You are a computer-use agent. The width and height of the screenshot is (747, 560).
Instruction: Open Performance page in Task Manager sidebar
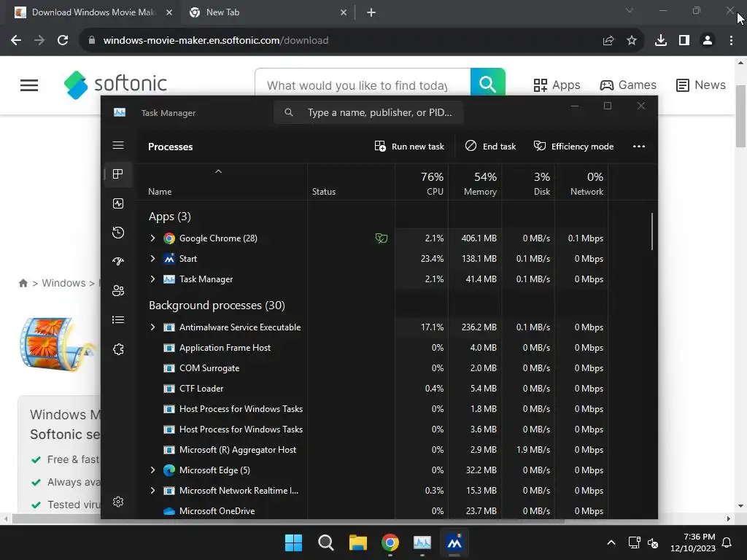118,203
